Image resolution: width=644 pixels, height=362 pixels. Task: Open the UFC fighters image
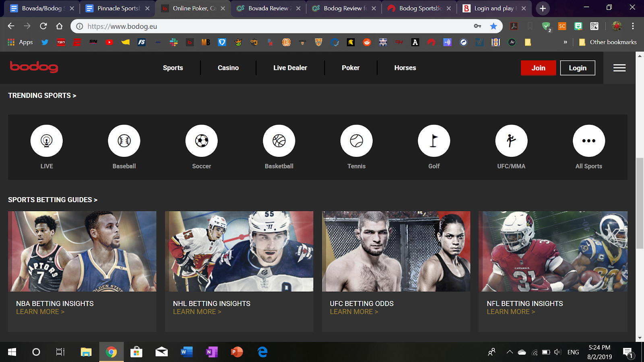(x=396, y=251)
